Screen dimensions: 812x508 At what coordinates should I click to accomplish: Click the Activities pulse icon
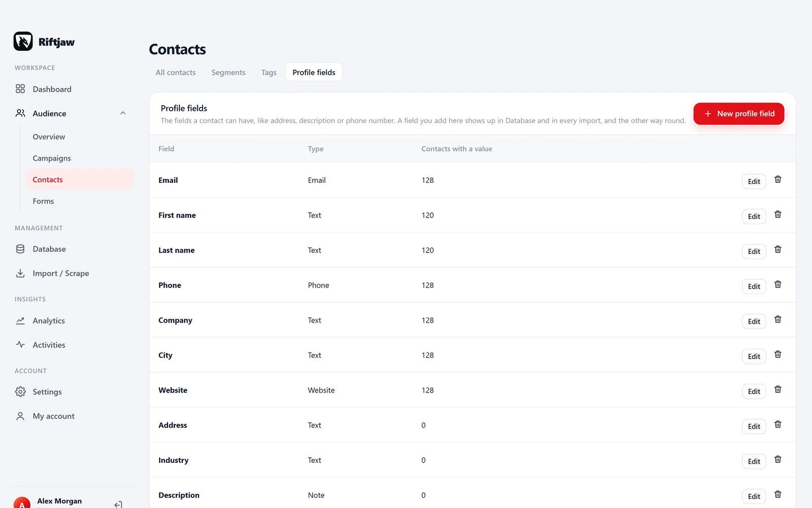click(20, 344)
